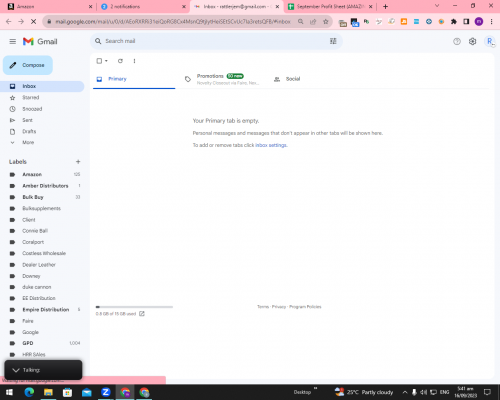Open the Terms link
Image resolution: width=500 pixels, height=400 pixels.
(x=263, y=307)
